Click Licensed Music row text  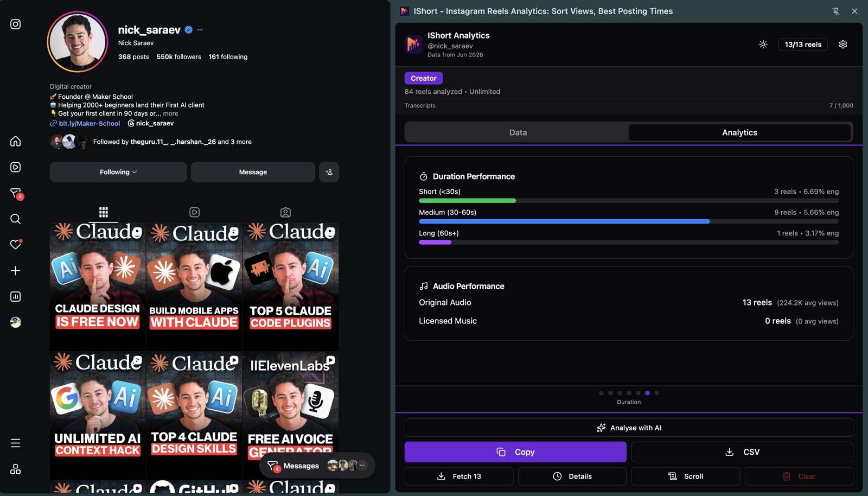448,321
